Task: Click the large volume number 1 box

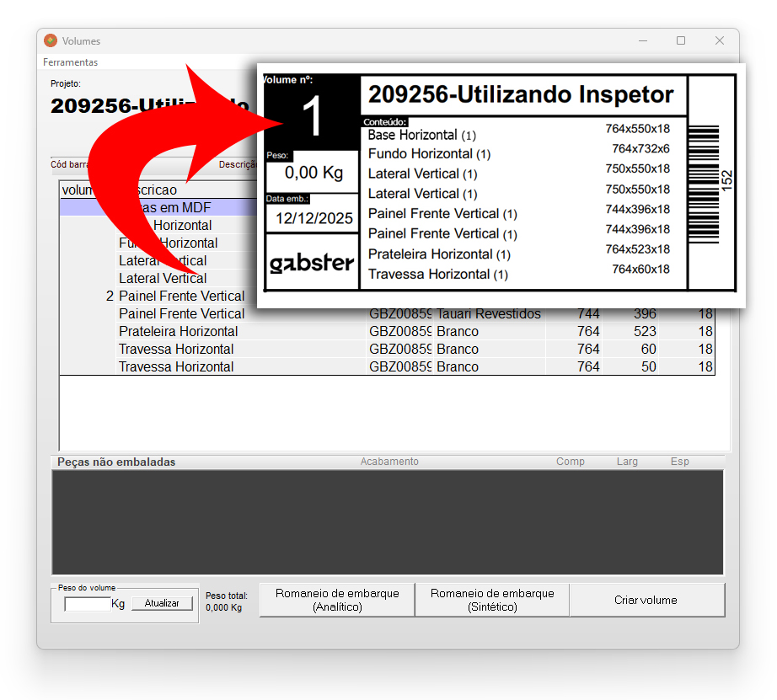Action: [x=312, y=117]
